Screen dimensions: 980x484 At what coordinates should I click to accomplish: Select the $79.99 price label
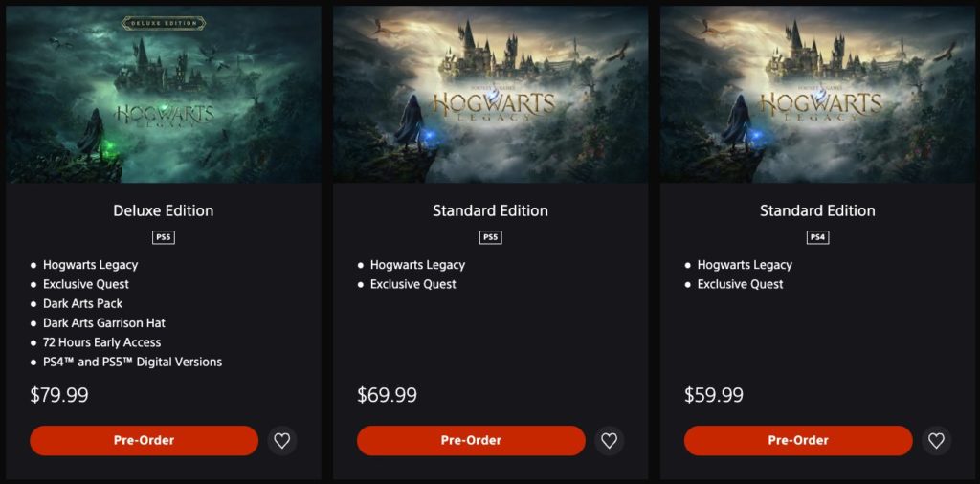(x=59, y=395)
